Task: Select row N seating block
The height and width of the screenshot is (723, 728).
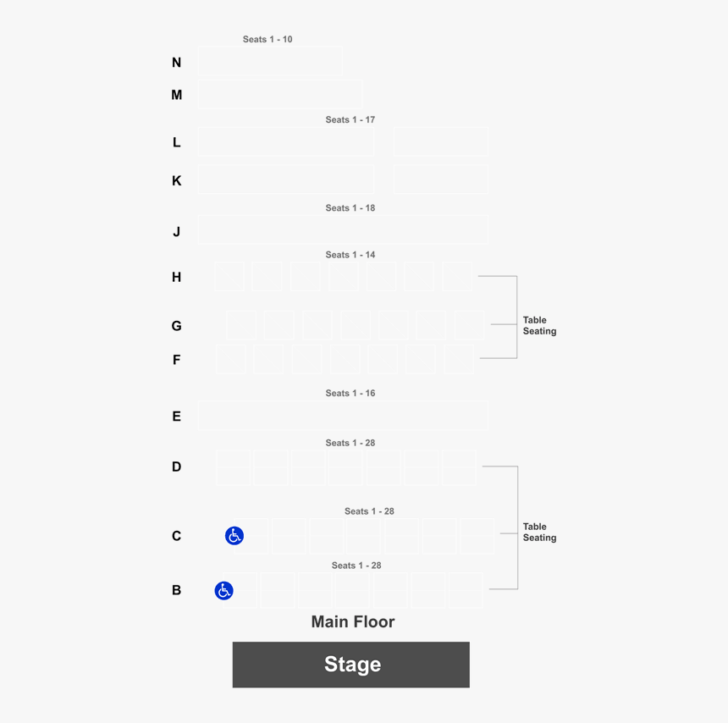Action: (270, 61)
